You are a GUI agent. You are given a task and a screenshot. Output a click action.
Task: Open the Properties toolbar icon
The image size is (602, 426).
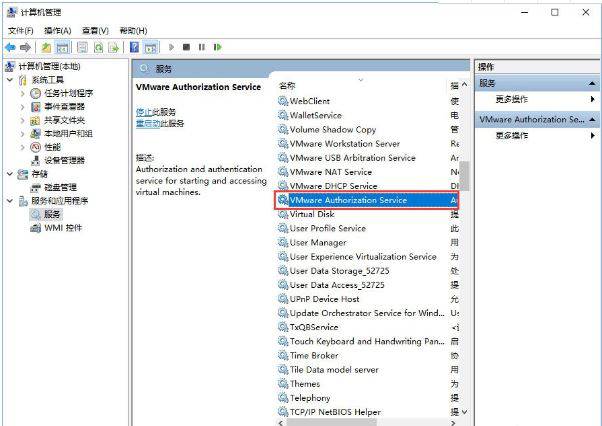point(82,47)
